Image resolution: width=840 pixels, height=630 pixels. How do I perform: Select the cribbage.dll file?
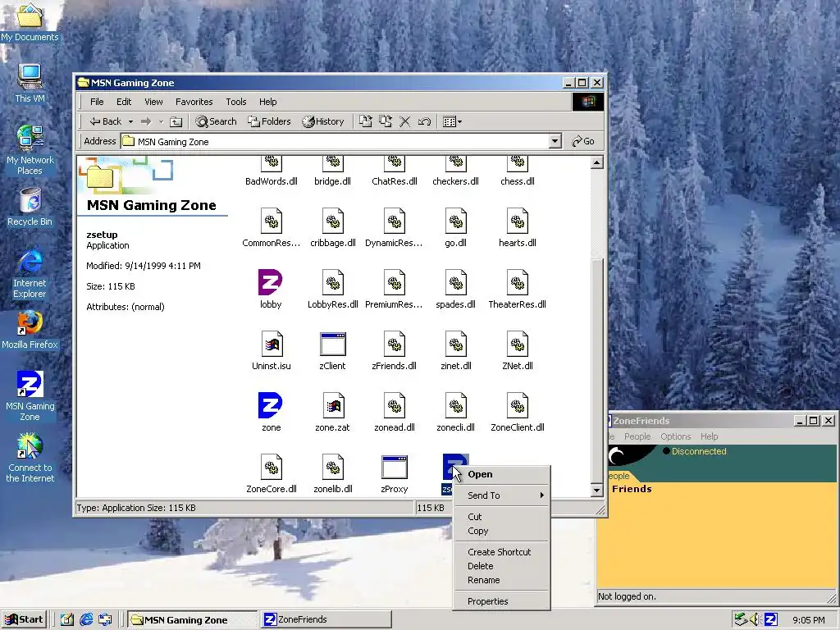[333, 227]
